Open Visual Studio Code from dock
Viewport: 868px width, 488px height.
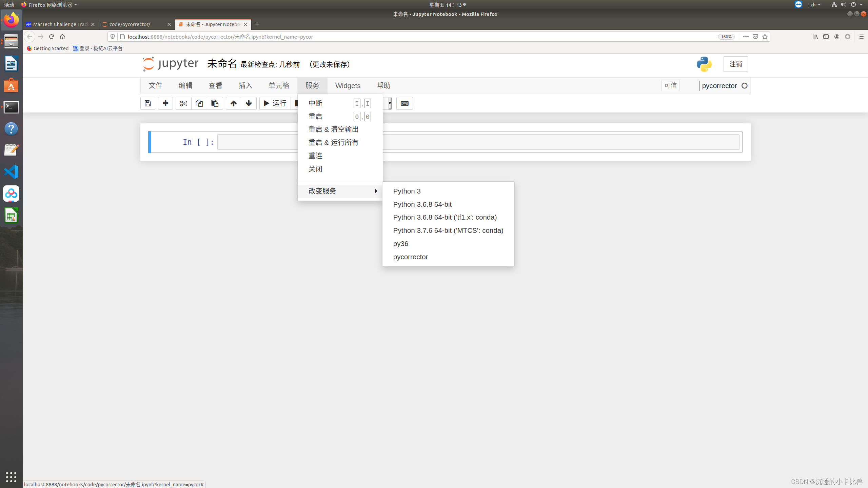(11, 172)
